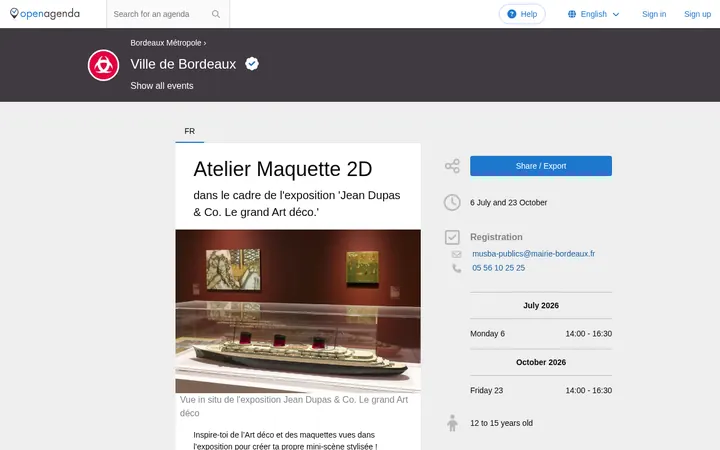
Task: Click the photo caption 'Vue in situ de l'exposition'
Action: [x=294, y=406]
